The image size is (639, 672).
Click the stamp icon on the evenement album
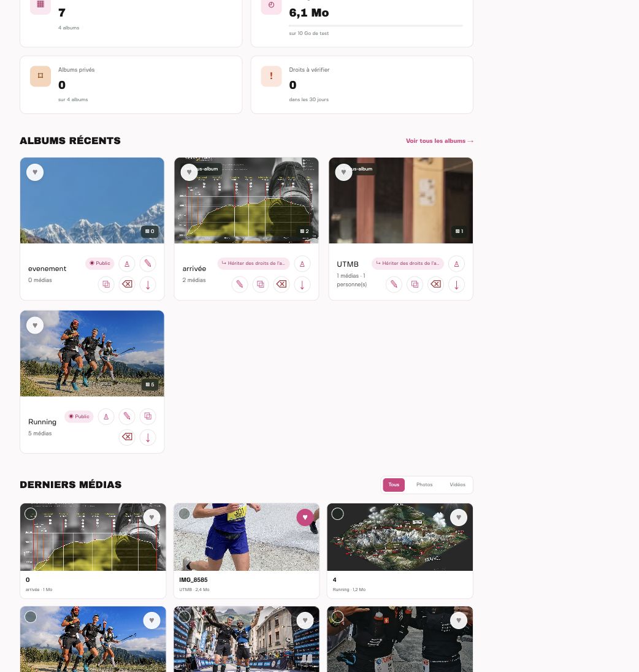127,264
